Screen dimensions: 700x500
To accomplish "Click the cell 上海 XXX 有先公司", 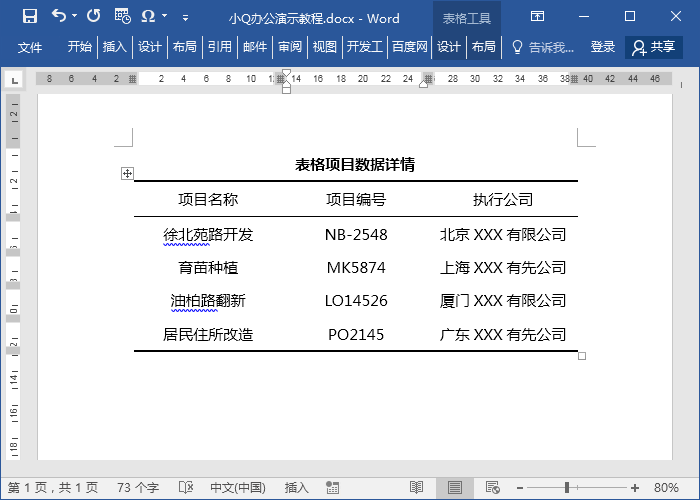I will click(x=503, y=267).
